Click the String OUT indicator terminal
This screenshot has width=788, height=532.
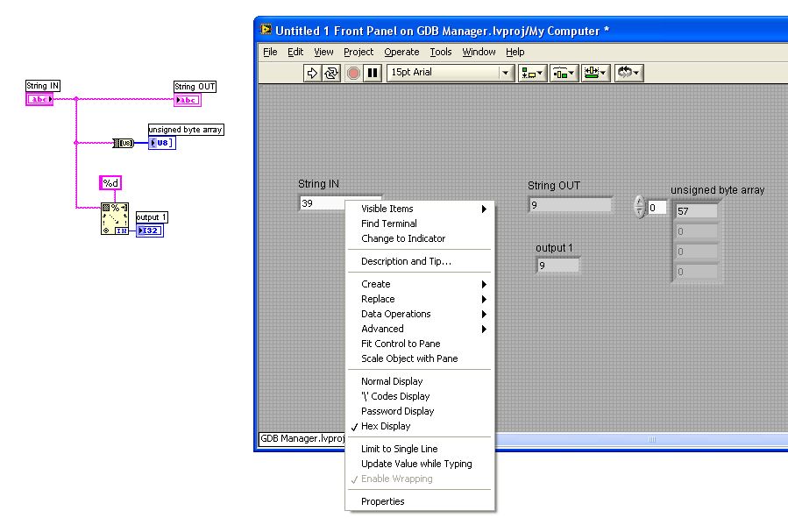click(188, 100)
